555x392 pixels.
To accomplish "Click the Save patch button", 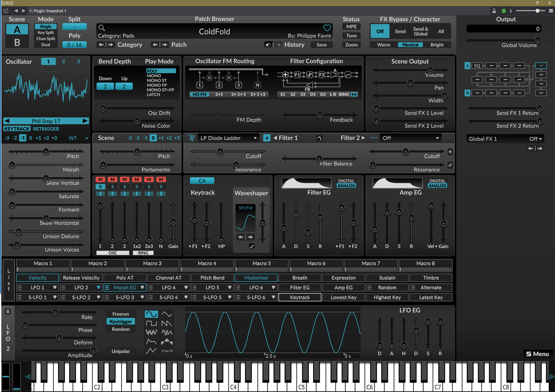I will pos(321,45).
